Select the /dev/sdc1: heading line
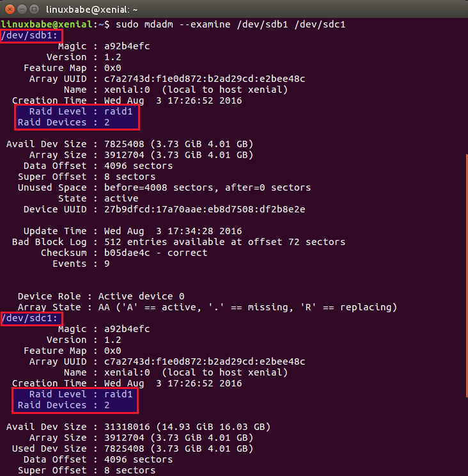 29,318
